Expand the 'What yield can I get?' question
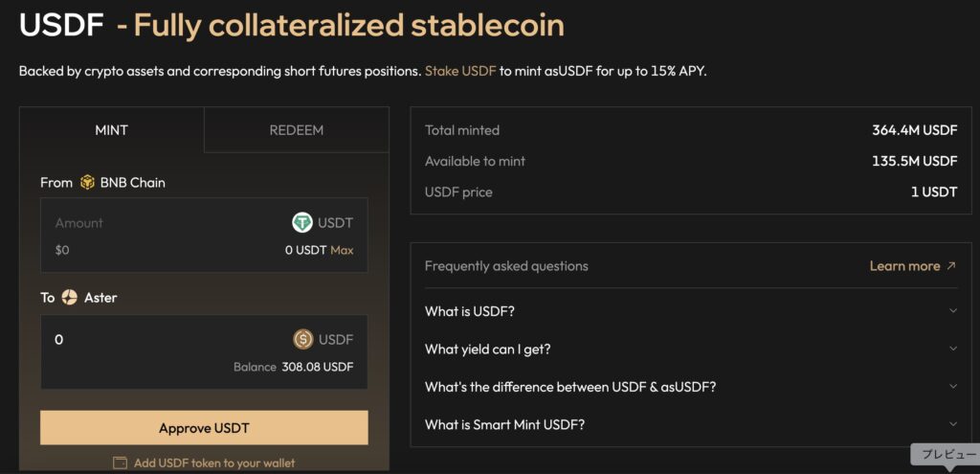Viewport: 980px width, 474px height. [952, 350]
